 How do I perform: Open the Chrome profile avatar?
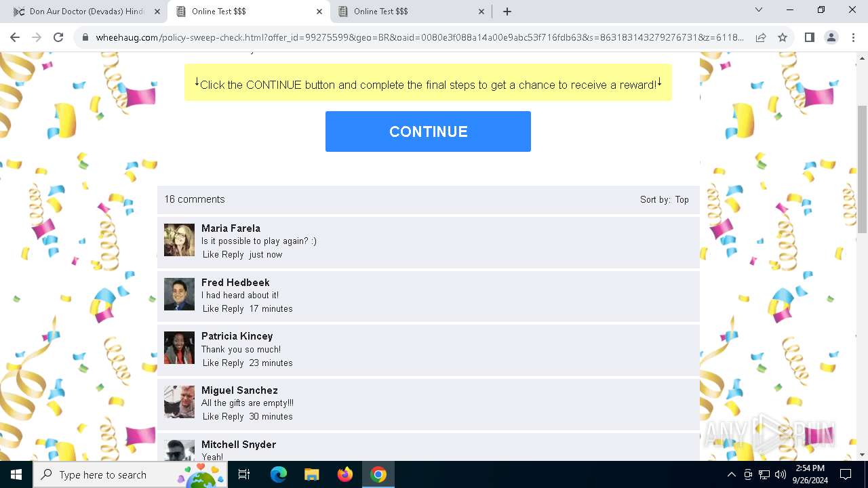pyautogui.click(x=831, y=37)
